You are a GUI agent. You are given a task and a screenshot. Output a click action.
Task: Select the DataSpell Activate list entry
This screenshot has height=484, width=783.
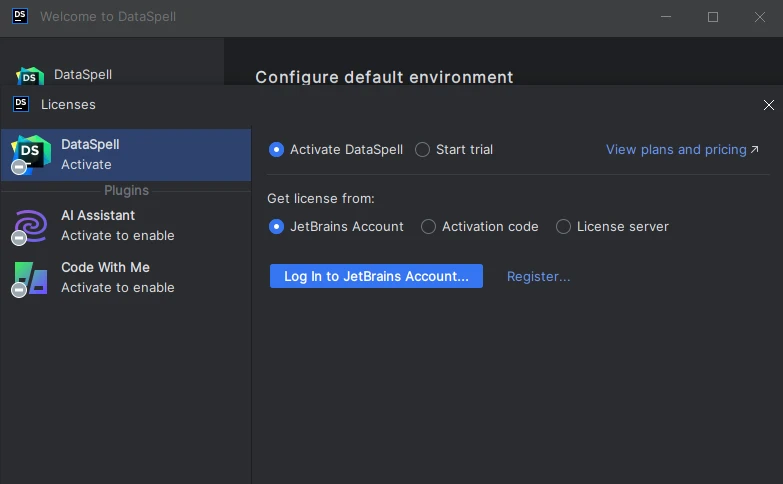(125, 154)
